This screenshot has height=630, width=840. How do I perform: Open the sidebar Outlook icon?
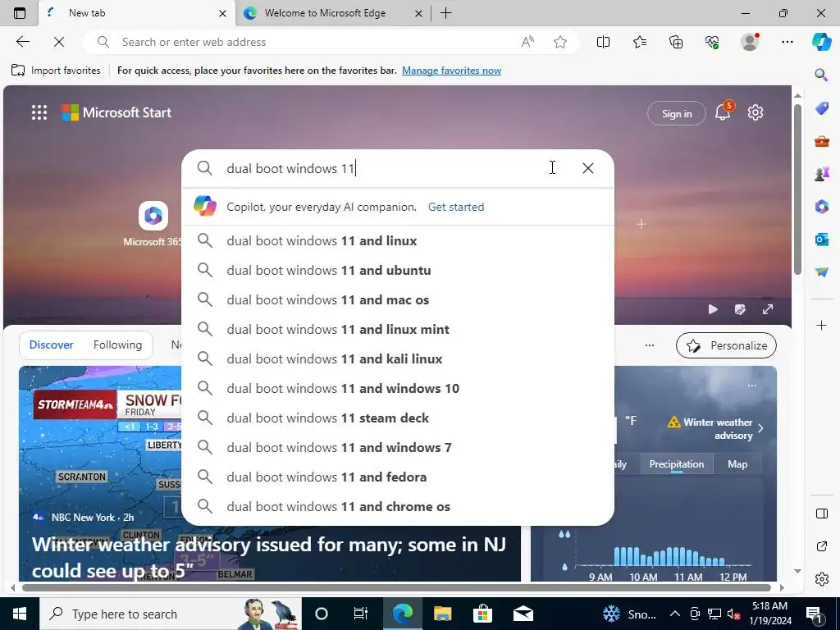[821, 240]
